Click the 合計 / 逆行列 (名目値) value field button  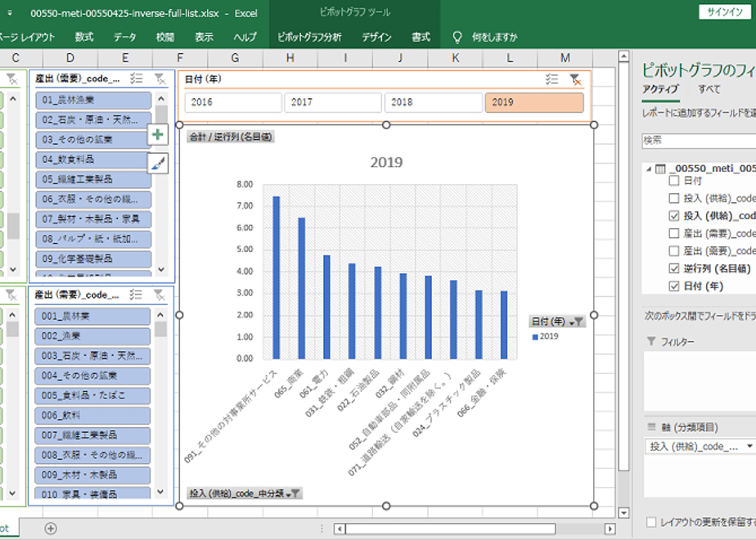click(x=231, y=137)
